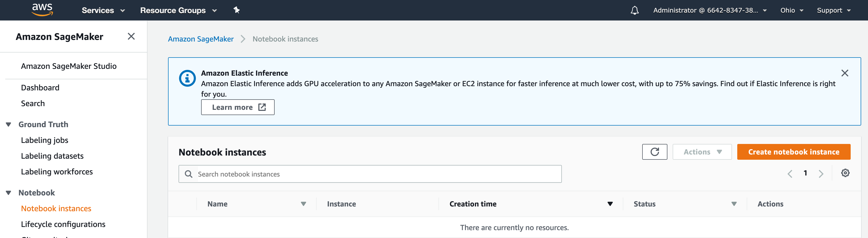Click the pin favorites icon in top bar
This screenshot has height=238, width=868.
click(237, 10)
